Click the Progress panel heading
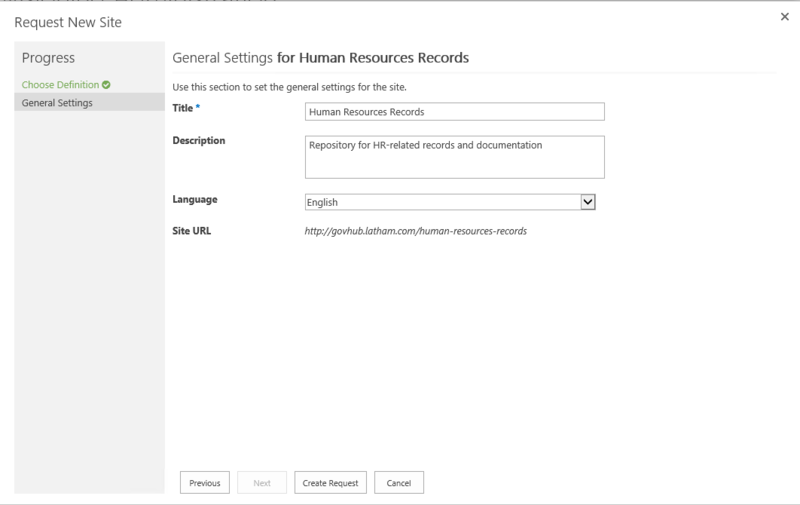The image size is (800, 505). point(48,58)
